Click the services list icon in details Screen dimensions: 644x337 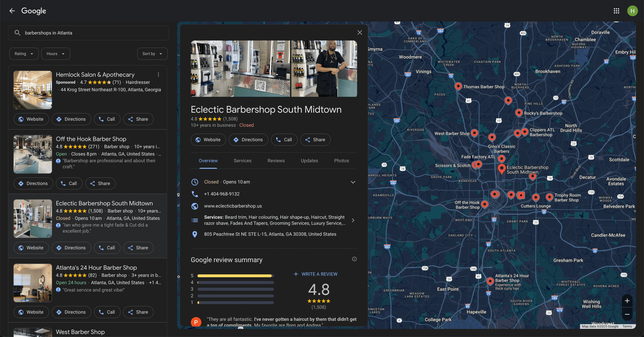195,220
